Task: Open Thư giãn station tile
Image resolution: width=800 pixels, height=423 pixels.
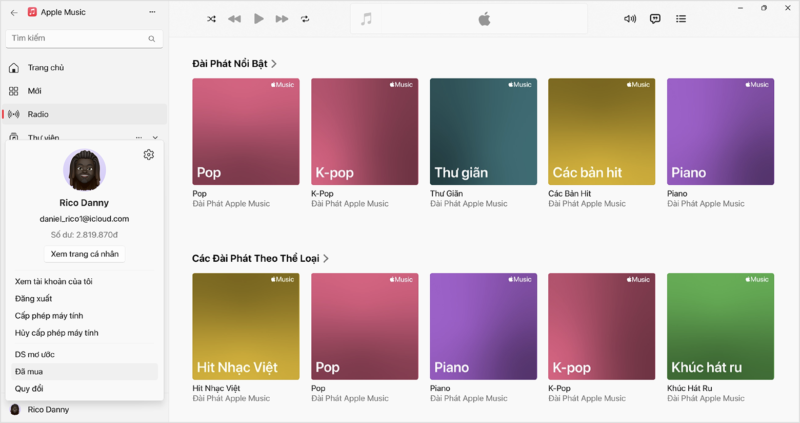Action: [x=483, y=132]
